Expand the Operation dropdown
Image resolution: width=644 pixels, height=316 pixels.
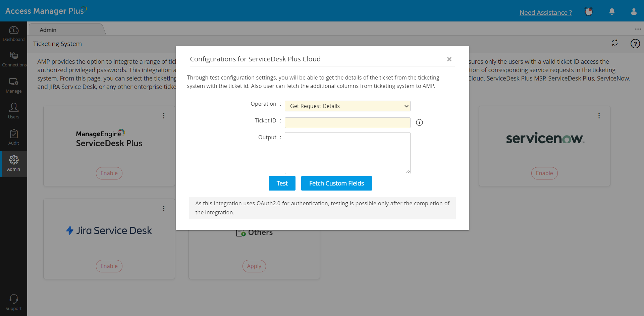click(x=347, y=106)
